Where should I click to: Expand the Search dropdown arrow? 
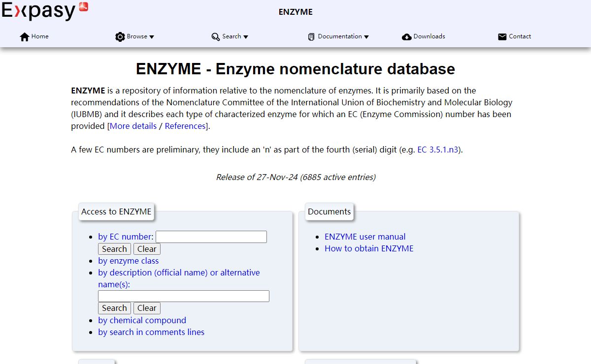[x=246, y=37]
